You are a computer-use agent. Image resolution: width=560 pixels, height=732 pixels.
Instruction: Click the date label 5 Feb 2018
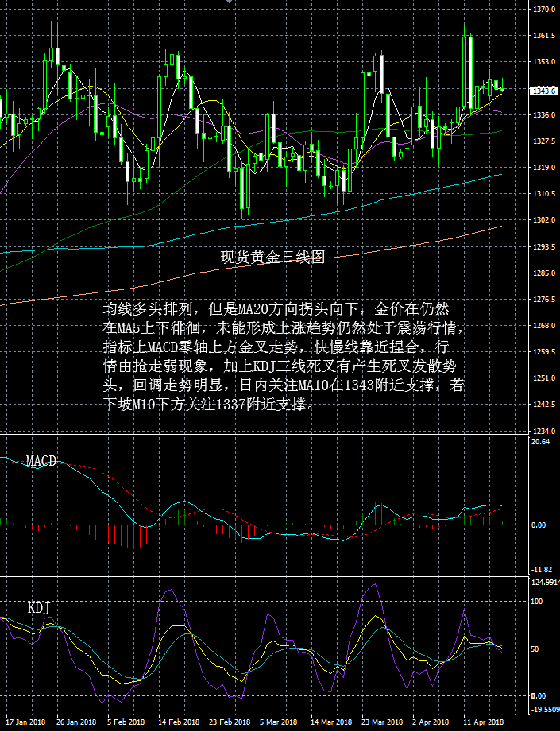pos(126,722)
